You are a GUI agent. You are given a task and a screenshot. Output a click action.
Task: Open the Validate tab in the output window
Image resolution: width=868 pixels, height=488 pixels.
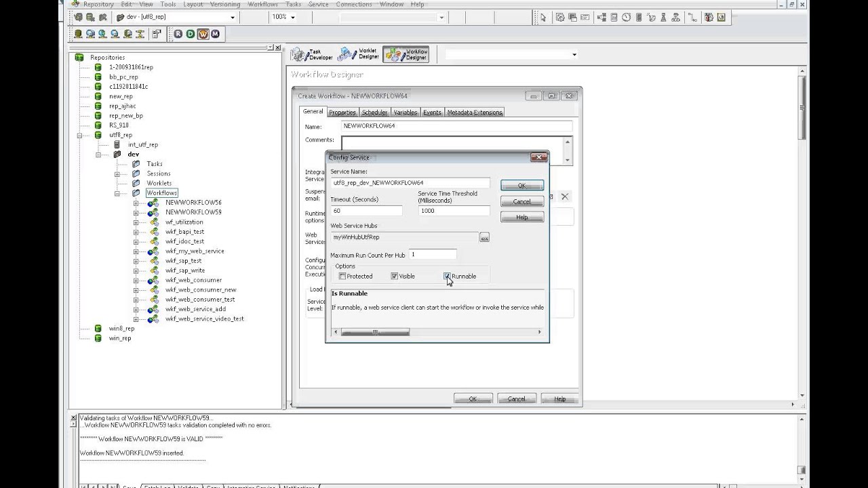[189, 486]
